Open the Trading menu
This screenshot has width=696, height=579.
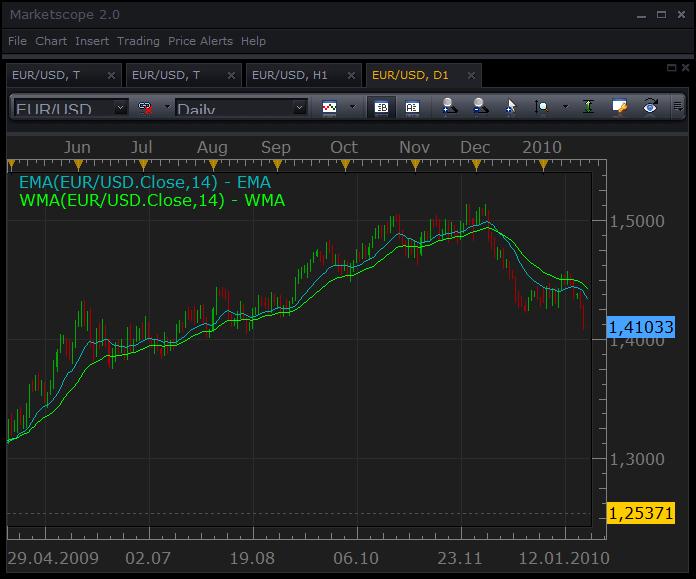[x=138, y=41]
